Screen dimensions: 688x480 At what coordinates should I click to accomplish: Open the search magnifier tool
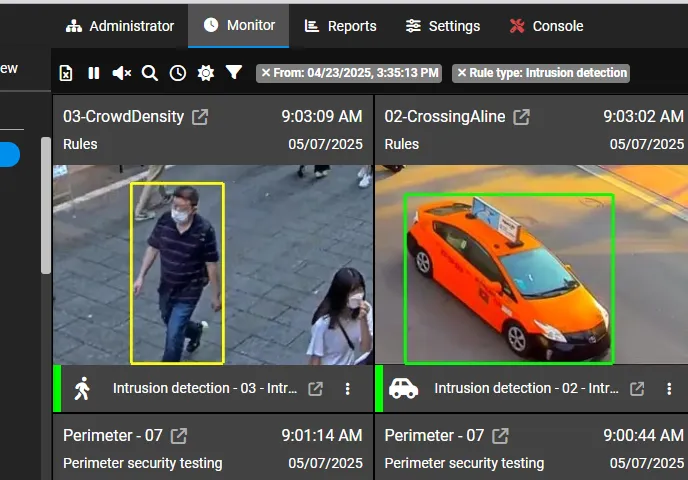pos(150,73)
